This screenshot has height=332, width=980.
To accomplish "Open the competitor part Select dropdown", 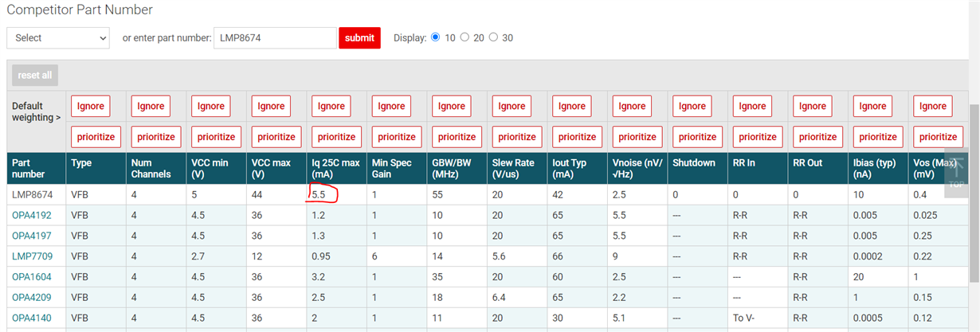I will [58, 37].
